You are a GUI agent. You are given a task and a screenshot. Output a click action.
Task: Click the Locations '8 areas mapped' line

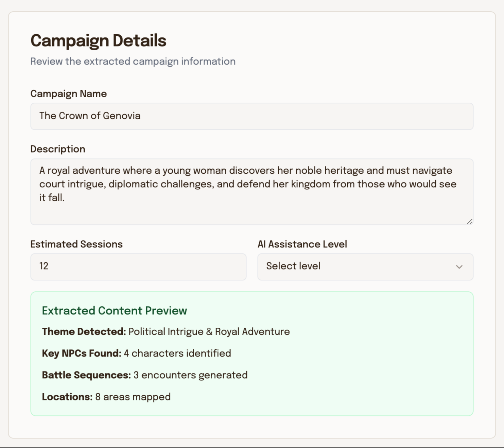coord(106,397)
